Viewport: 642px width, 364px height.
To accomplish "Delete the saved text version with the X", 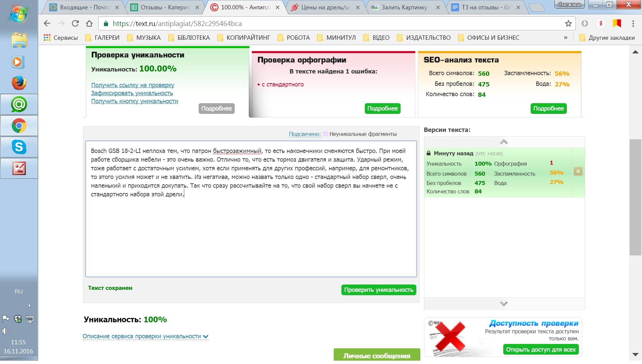I will (578, 172).
